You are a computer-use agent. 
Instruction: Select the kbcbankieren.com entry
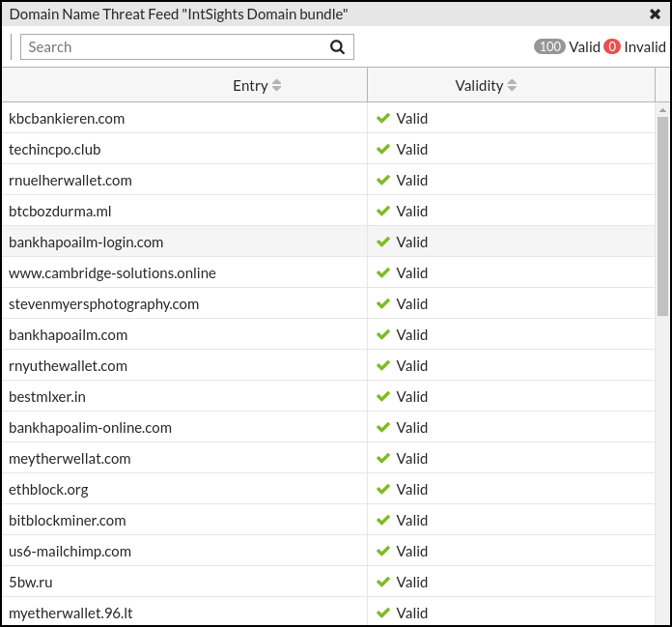(x=67, y=119)
